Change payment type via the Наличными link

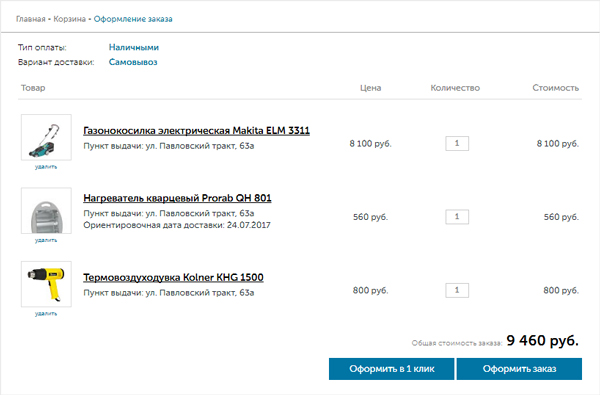tap(134, 47)
